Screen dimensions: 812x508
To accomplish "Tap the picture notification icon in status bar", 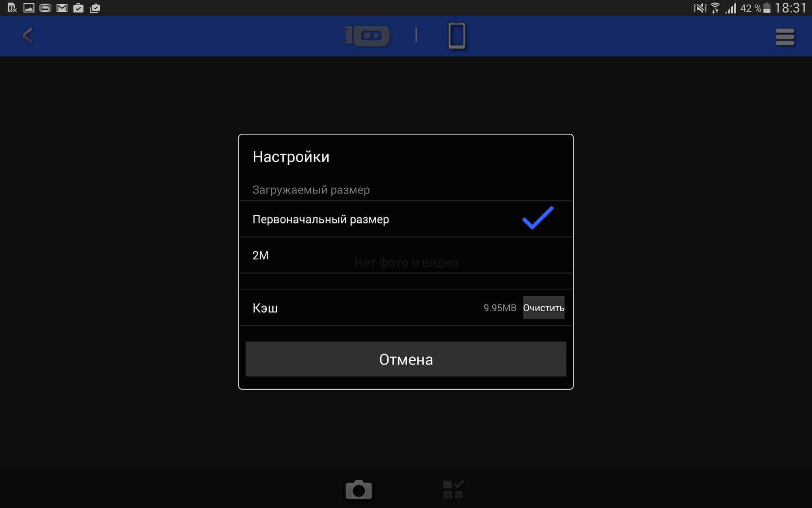I will pos(29,8).
